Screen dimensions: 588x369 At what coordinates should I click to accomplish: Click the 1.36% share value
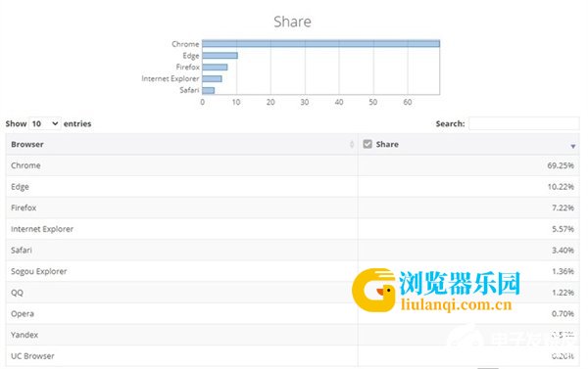[x=563, y=271]
